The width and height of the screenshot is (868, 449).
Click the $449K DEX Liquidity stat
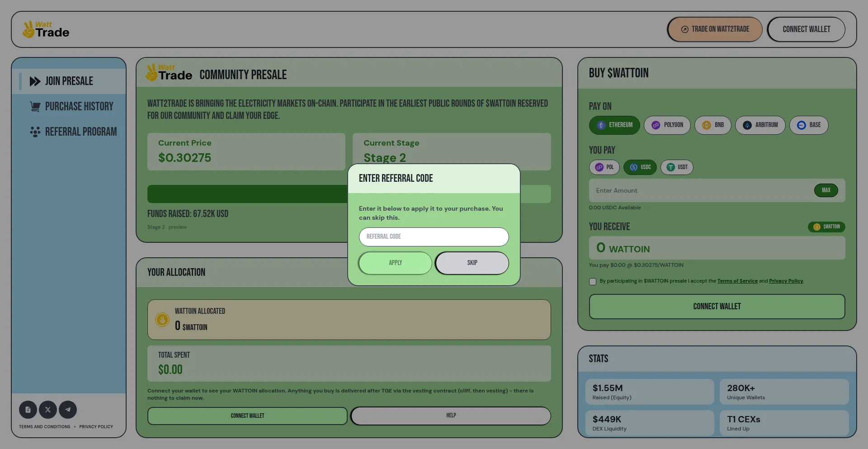point(650,423)
